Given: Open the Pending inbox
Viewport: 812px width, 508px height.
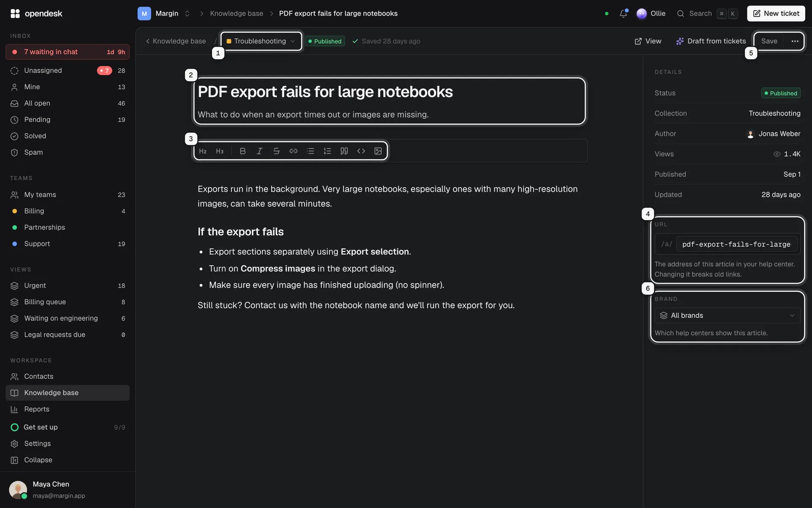Looking at the screenshot, I should coord(68,120).
